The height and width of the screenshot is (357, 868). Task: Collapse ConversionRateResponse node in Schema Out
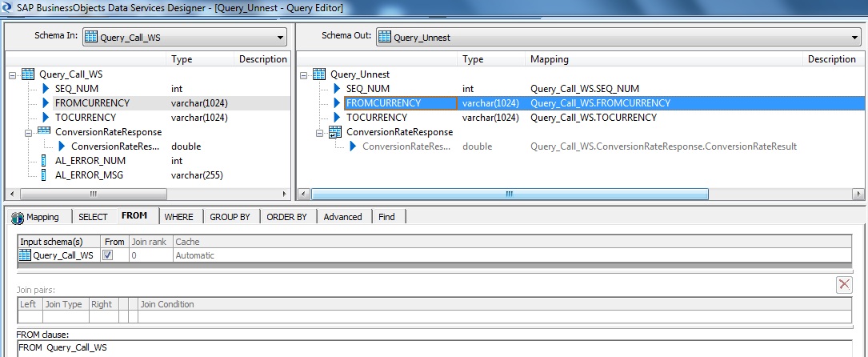tap(319, 132)
